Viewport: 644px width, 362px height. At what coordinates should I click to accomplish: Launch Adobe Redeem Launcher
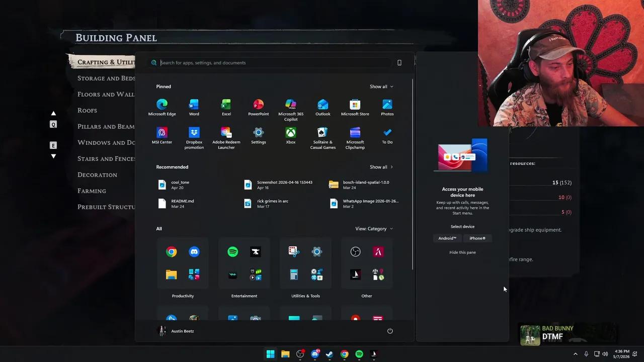(x=226, y=138)
